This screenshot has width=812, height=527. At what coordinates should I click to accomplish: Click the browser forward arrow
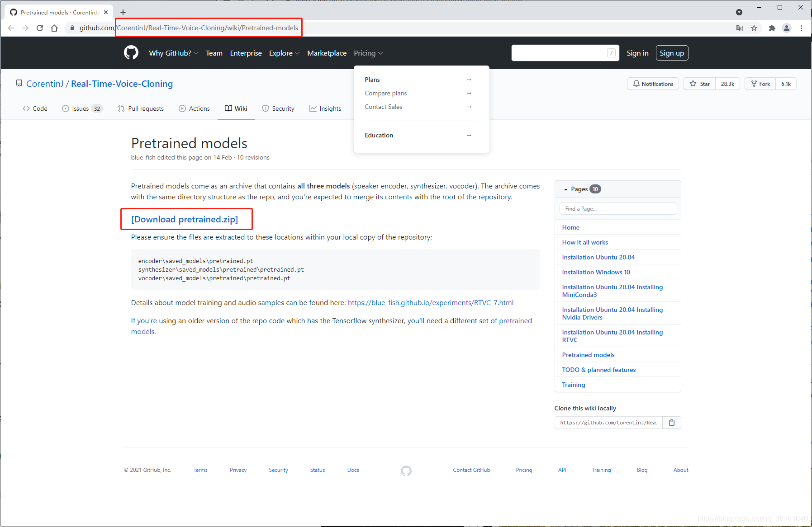(x=25, y=28)
